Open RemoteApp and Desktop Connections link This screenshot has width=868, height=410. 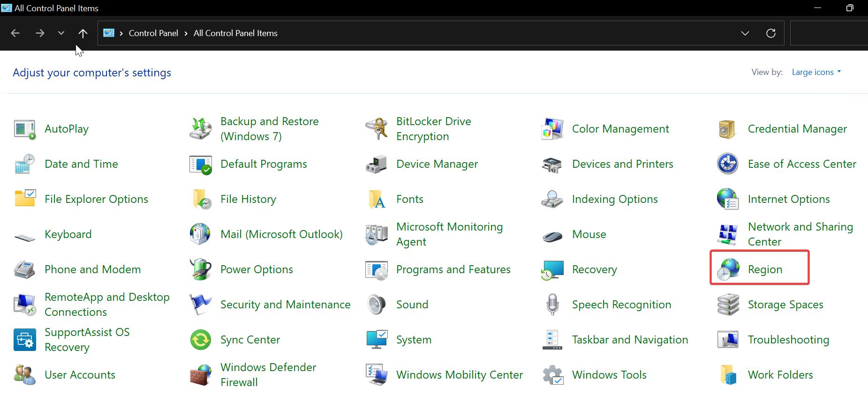[x=107, y=305]
